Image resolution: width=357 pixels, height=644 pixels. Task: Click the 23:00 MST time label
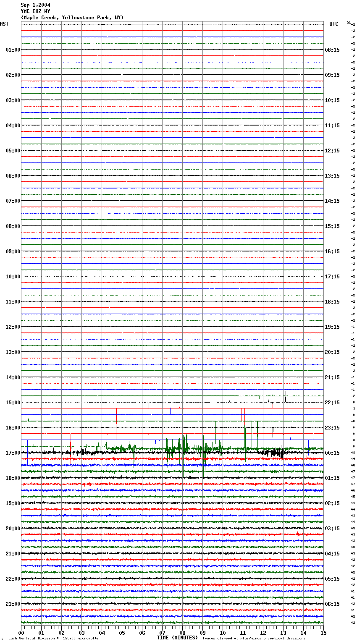[13, 604]
